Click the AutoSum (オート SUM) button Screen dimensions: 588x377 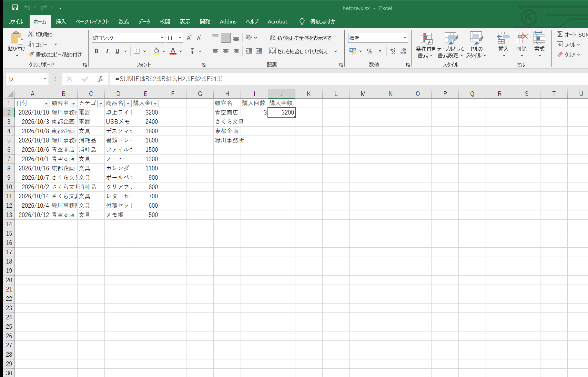pos(572,34)
